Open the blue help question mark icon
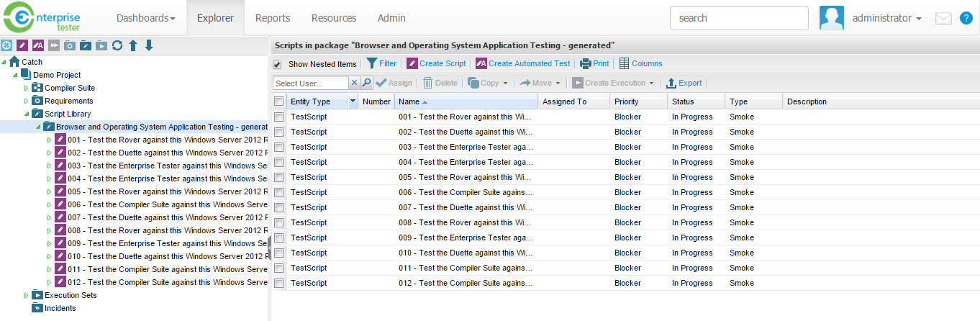This screenshot has width=980, height=321. point(966,19)
